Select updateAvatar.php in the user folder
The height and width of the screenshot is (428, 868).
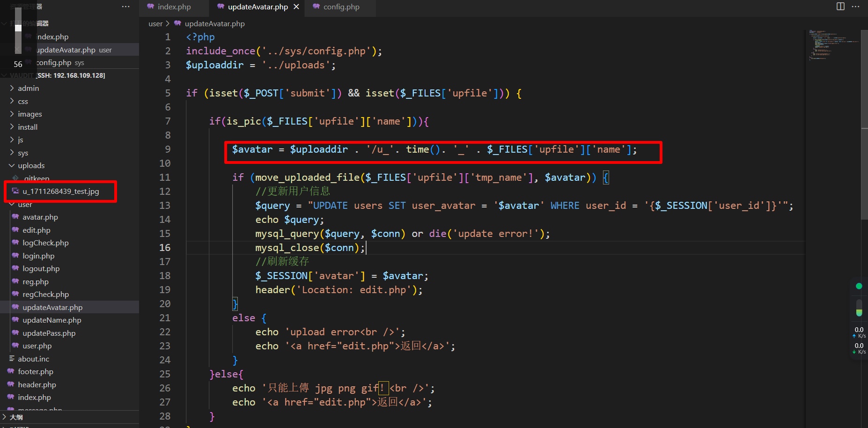pos(69,307)
